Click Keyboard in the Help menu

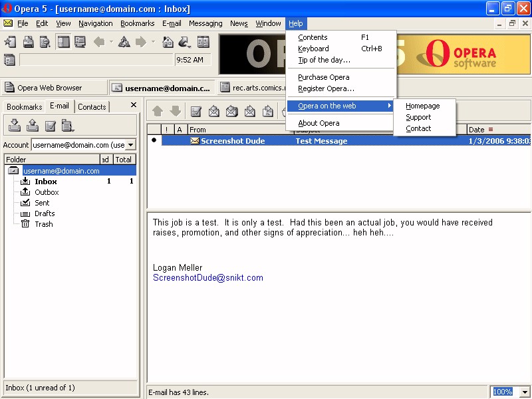(341, 49)
